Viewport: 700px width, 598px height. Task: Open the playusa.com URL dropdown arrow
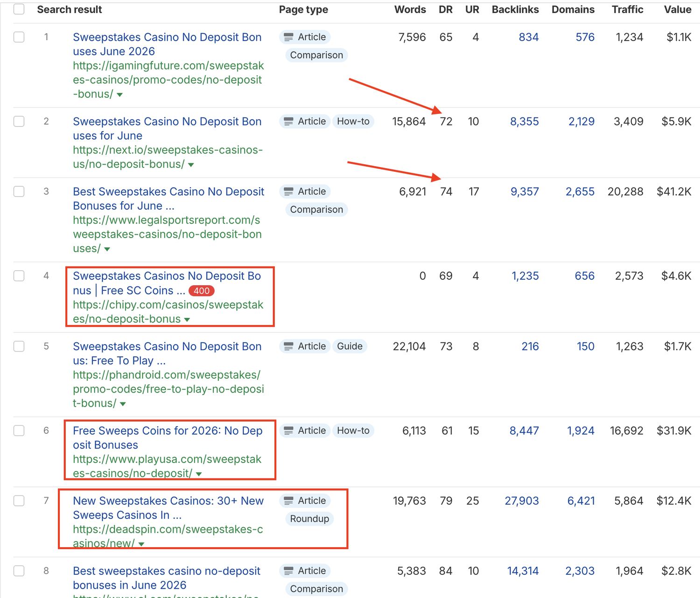[199, 474]
